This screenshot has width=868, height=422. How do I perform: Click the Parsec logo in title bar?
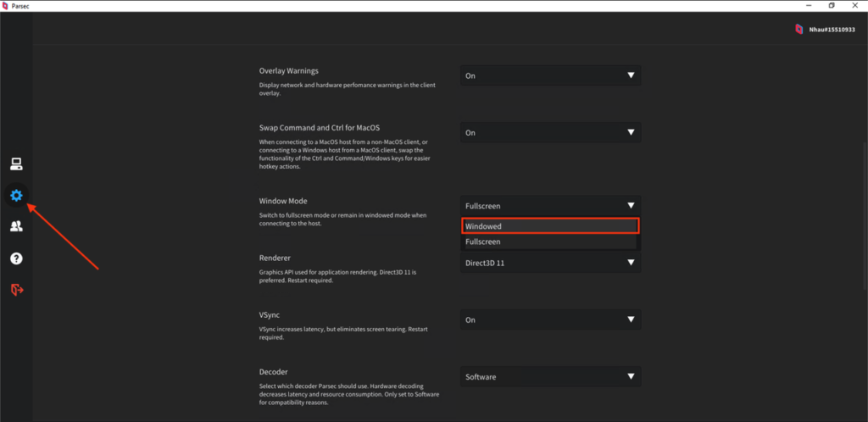coord(7,5)
